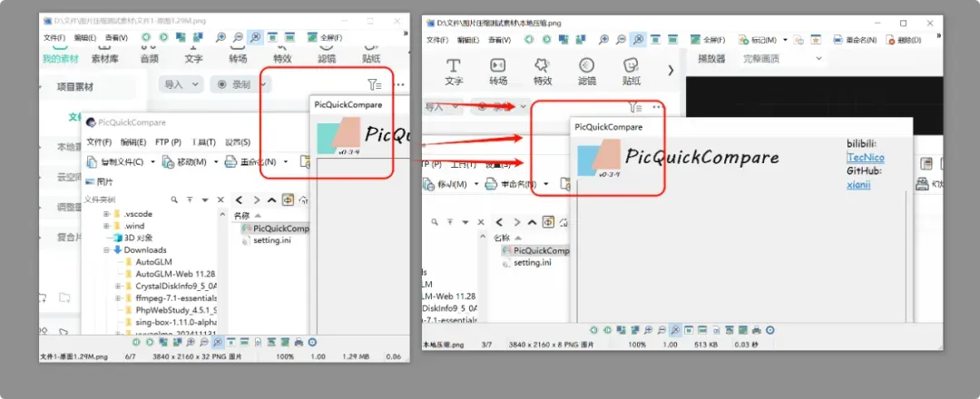Open 完整画质 quality dropdown in 本地压缩.png image
This screenshot has height=399, width=980.
[782, 59]
